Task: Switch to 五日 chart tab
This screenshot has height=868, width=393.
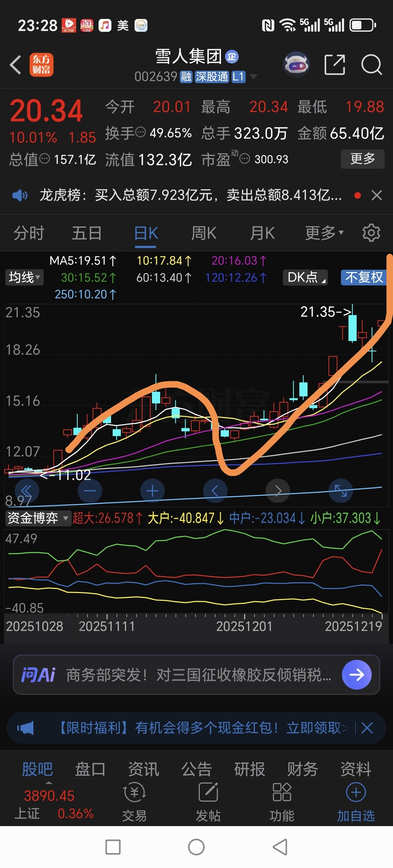Action: pyautogui.click(x=87, y=233)
